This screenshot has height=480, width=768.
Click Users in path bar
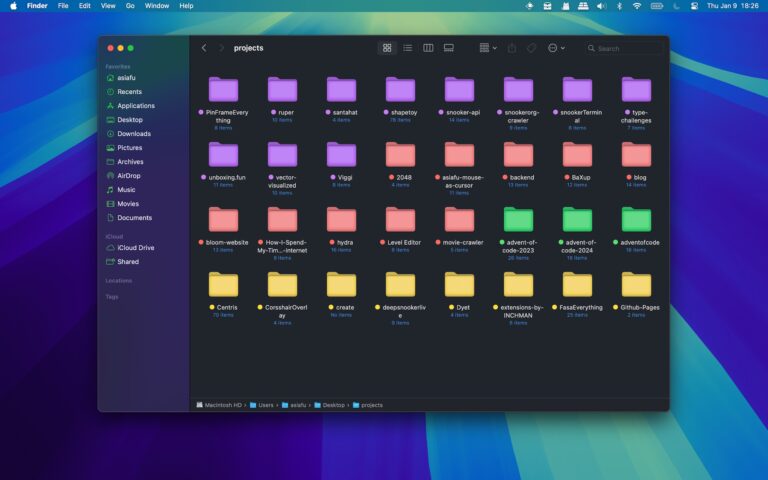point(262,405)
